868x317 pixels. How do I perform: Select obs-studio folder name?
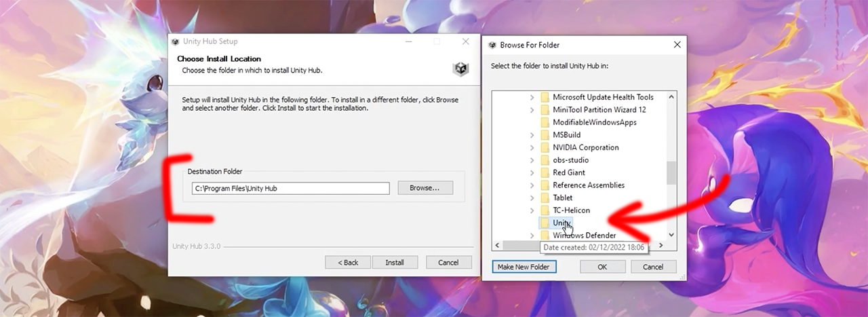571,160
